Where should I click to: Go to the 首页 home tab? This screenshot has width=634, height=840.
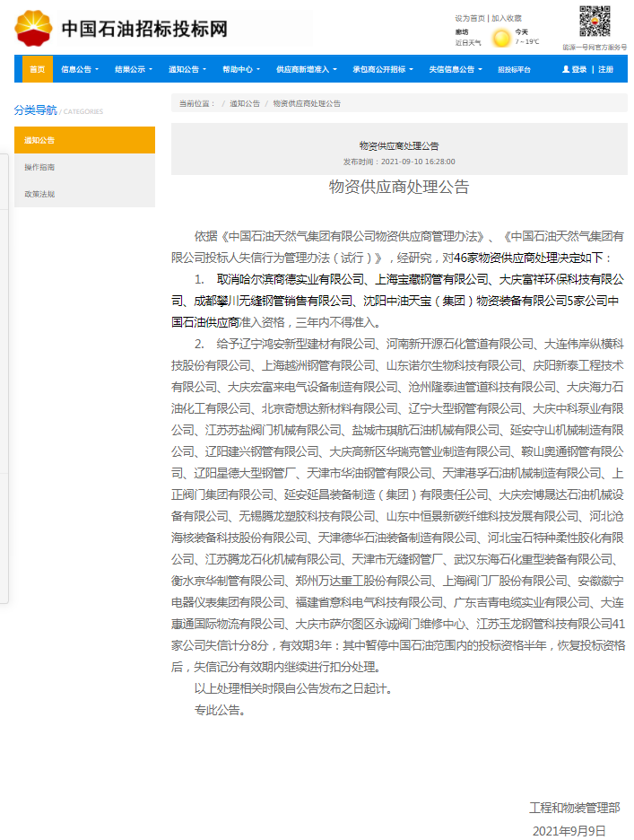(x=38, y=69)
